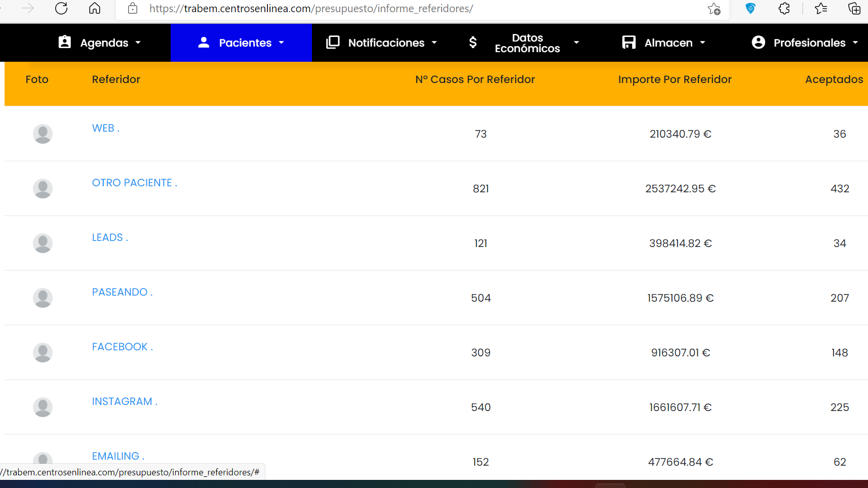Open the Pacientes menu

[241, 43]
